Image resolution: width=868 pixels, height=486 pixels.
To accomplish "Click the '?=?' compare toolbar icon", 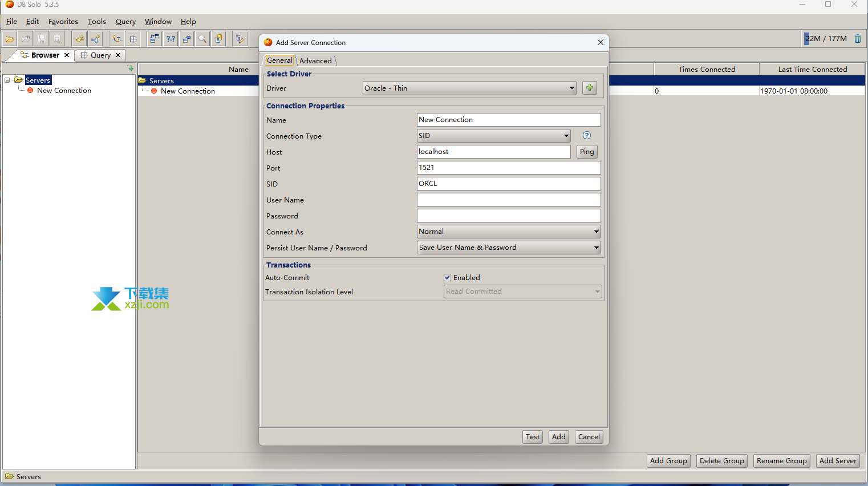I will click(171, 39).
